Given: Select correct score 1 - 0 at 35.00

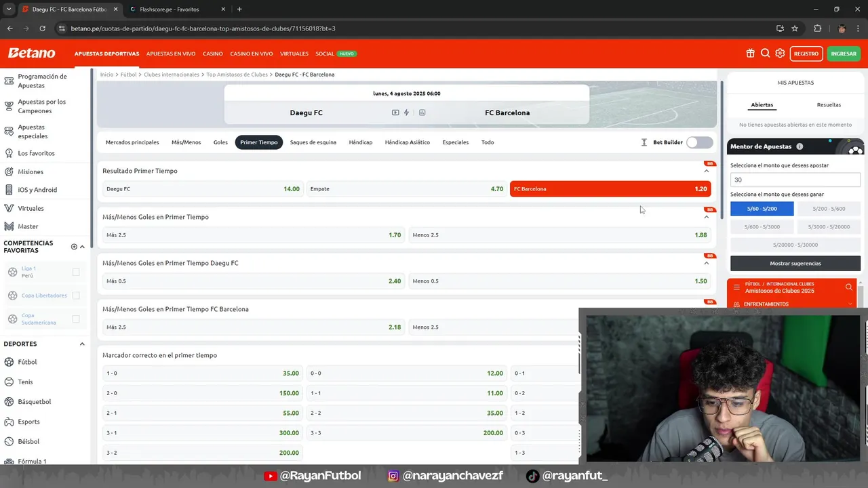Looking at the screenshot, I should 202,373.
